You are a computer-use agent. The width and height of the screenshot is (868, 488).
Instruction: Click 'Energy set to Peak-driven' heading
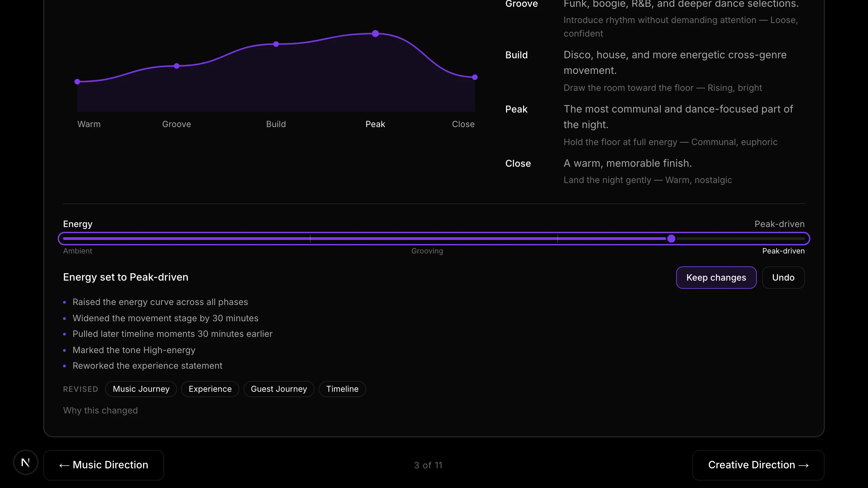(x=126, y=277)
